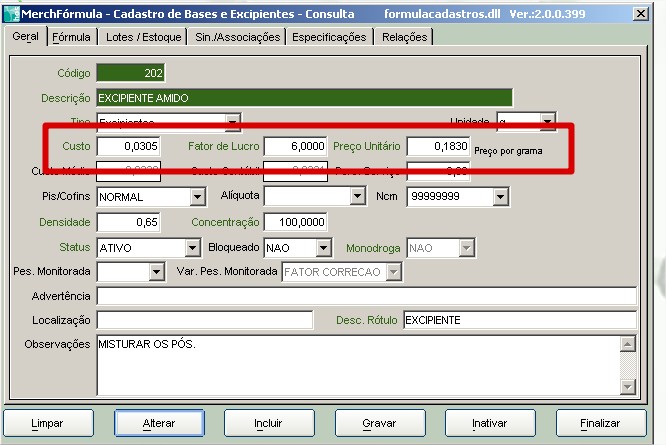Switch to the Fórmula tab
The image size is (666, 445).
click(x=71, y=37)
